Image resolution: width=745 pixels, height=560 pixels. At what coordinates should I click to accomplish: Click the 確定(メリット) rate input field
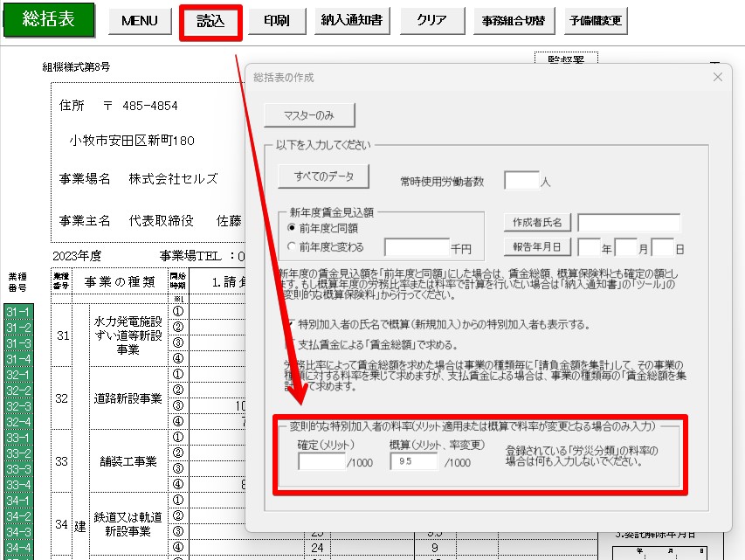coord(321,461)
